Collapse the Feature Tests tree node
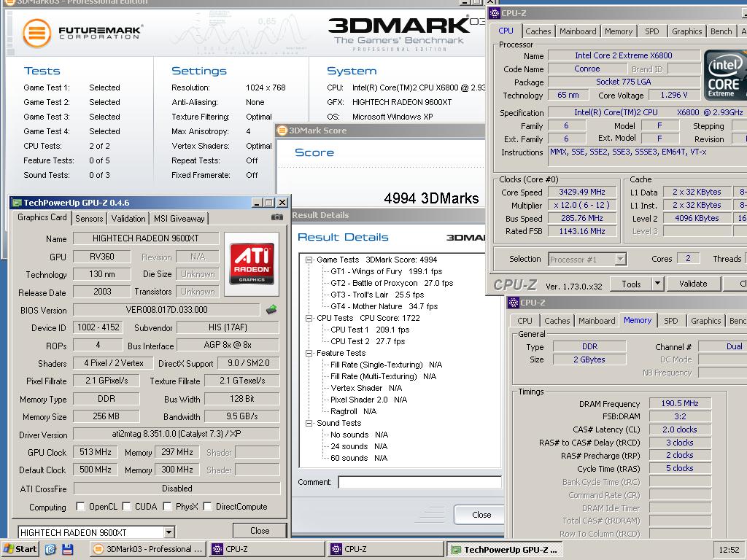This screenshot has height=560, width=747. 309,354
